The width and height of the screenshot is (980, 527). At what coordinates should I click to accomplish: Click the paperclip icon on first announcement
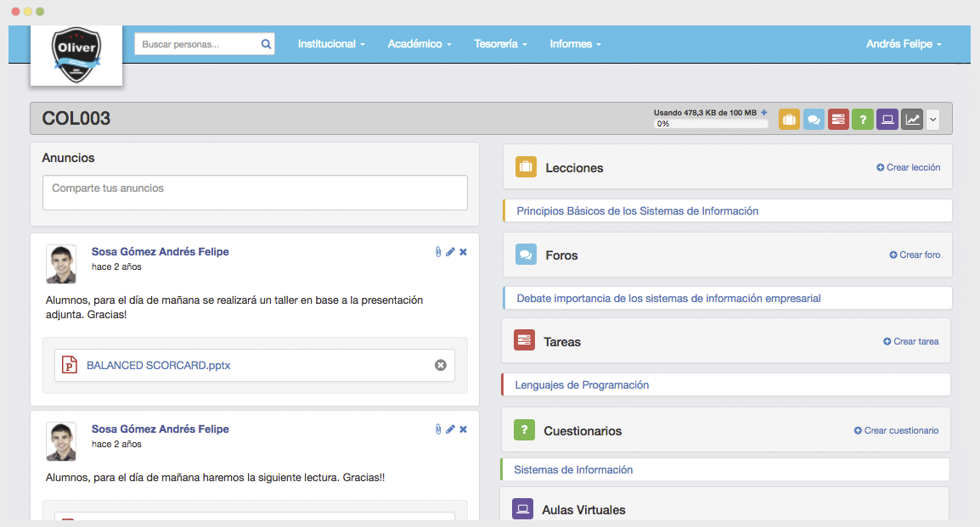[438, 252]
